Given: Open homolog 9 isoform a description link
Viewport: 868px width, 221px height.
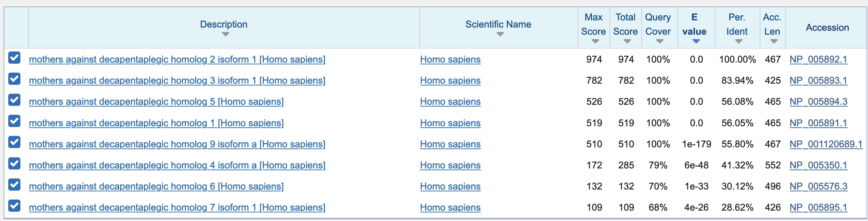Looking at the screenshot, I should tap(177, 144).
